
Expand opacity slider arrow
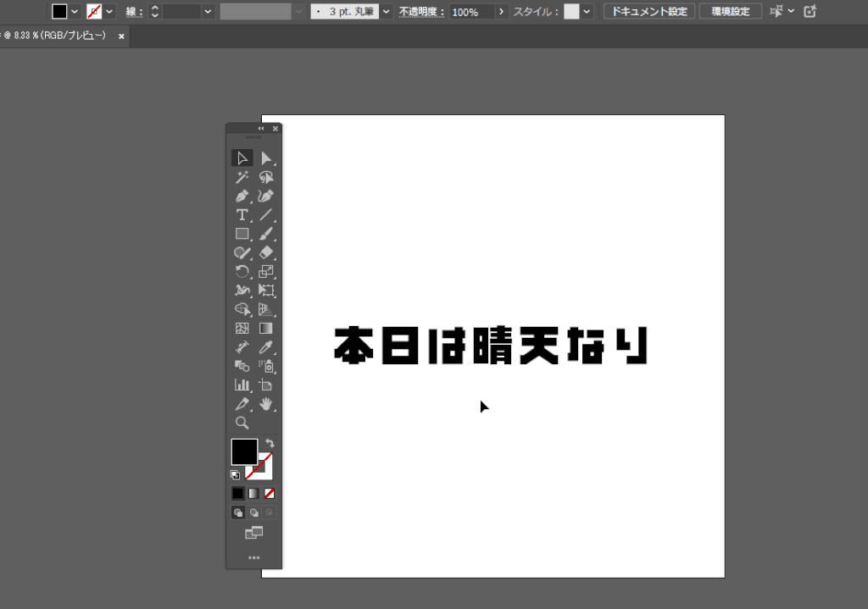click(x=501, y=12)
